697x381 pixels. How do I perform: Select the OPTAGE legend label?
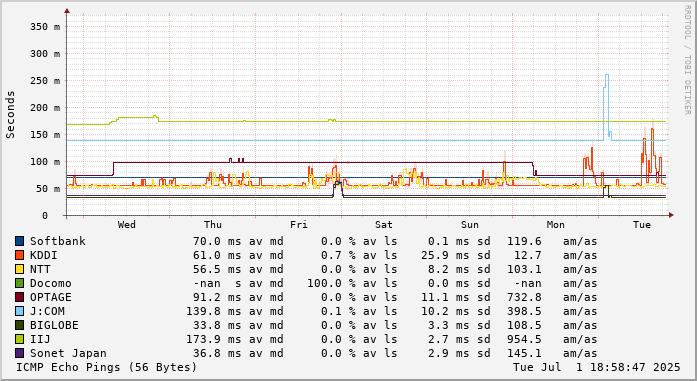click(x=51, y=297)
